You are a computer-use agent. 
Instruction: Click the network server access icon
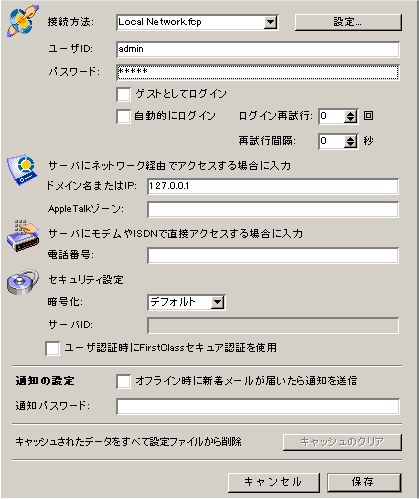tap(23, 169)
